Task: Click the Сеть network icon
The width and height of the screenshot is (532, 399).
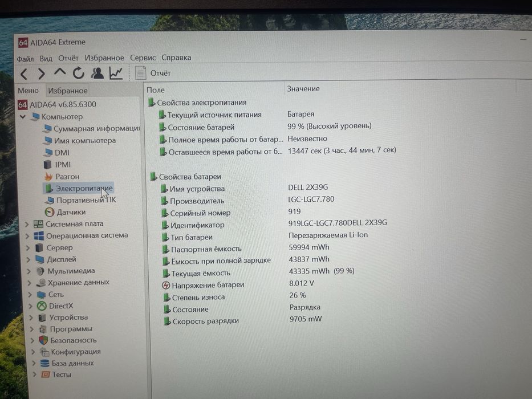Action: click(42, 295)
